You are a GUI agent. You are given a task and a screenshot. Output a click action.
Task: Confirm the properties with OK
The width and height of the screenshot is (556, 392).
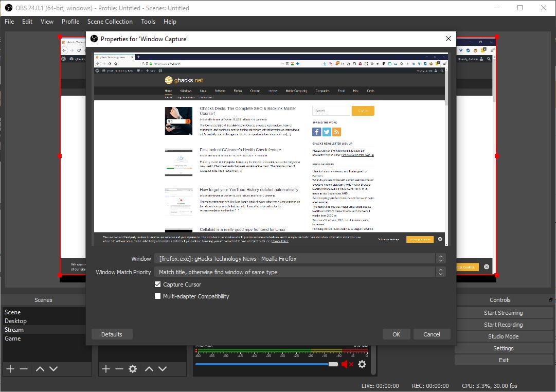pyautogui.click(x=396, y=334)
